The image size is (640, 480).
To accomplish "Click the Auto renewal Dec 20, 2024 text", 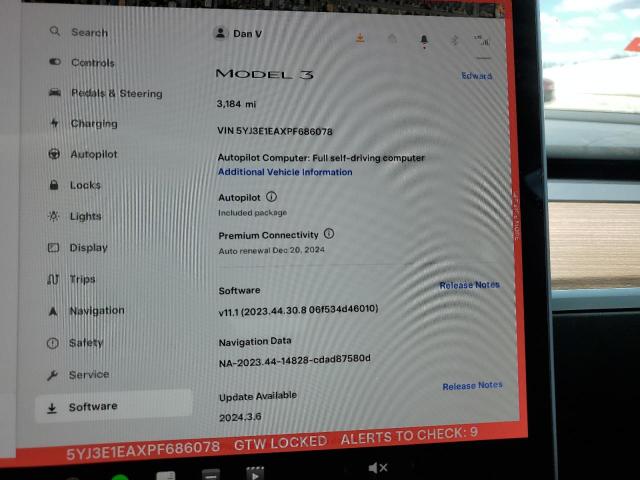I will [272, 250].
